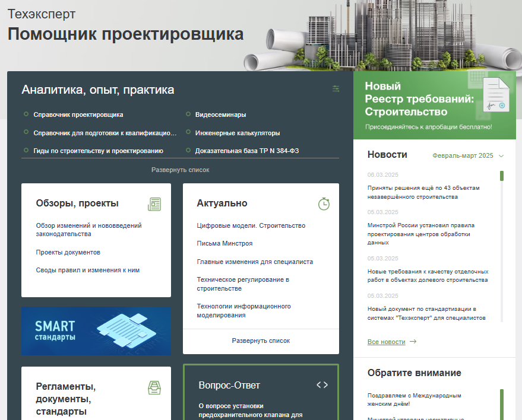
Task: Click the Регламенты, документы, стандарты heading
Action: coord(66,399)
